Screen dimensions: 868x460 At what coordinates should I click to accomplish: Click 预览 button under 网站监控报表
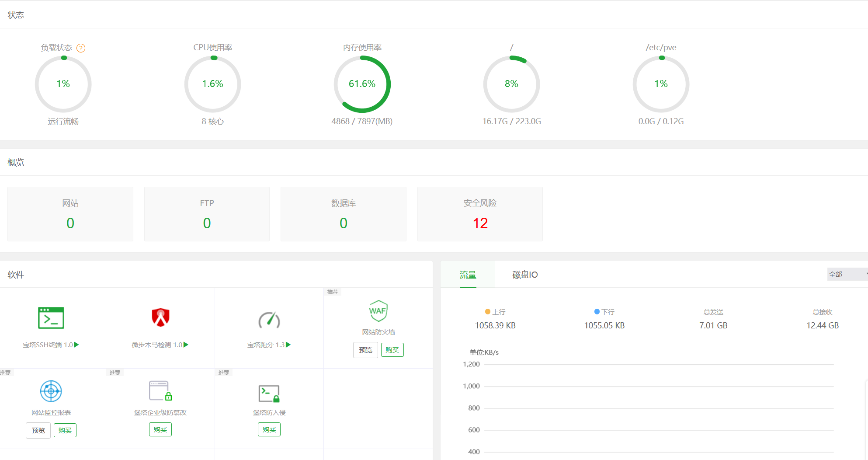point(38,430)
